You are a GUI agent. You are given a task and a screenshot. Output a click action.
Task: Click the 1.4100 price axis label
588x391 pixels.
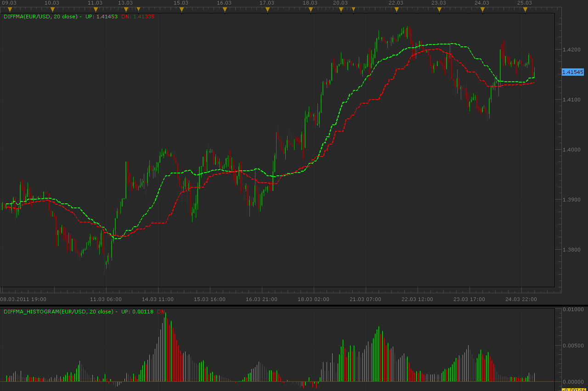click(571, 100)
